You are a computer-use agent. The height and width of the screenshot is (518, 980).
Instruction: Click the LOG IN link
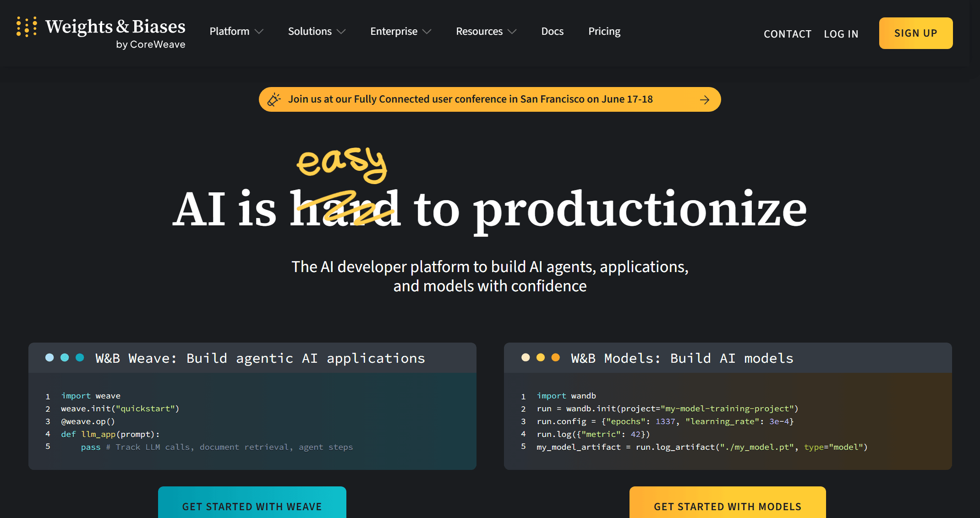pos(841,34)
